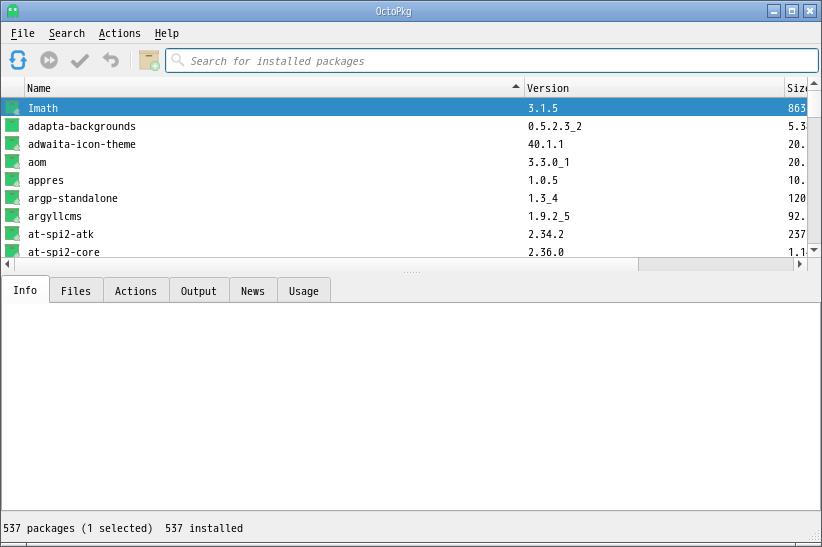This screenshot has width=822, height=547.
Task: Click the package icon beside Imath
Action: coord(12,108)
